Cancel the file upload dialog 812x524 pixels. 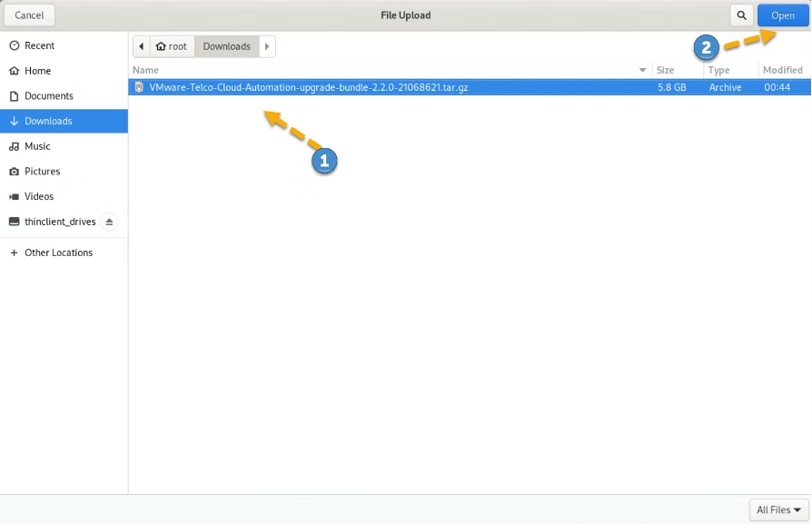[29, 15]
